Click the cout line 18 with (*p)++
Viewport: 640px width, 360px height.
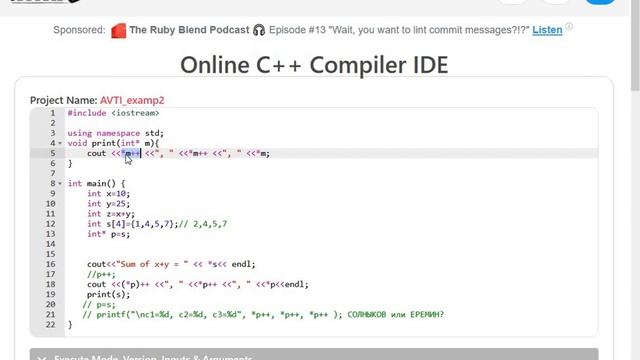198,284
